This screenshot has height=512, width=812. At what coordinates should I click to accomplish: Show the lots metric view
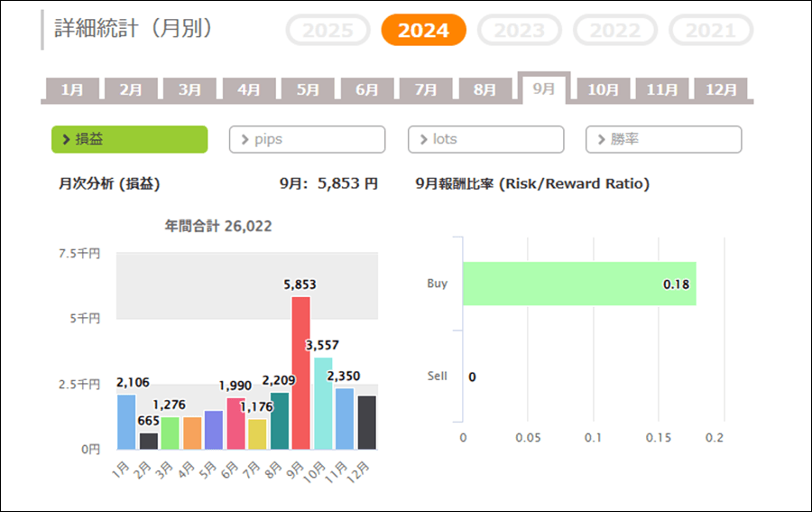[485, 139]
